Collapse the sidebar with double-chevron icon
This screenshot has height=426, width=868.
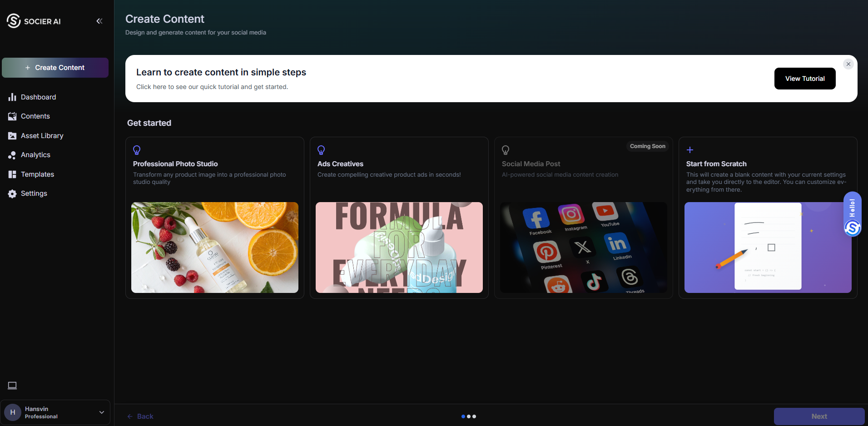(99, 21)
